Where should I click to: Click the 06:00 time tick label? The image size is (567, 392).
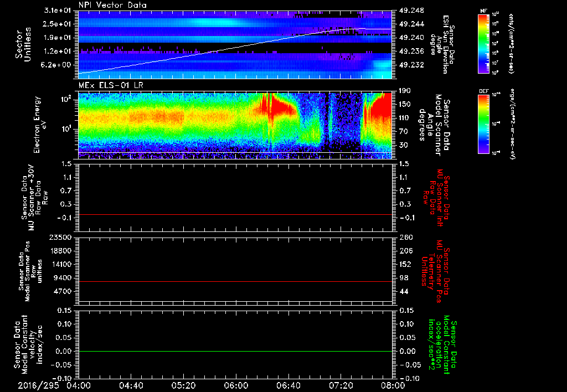click(x=236, y=385)
